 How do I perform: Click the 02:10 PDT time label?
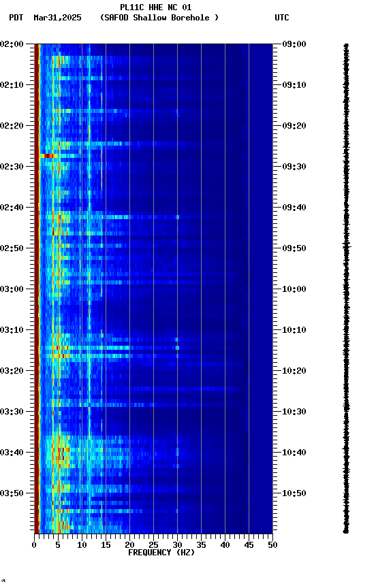[x=12, y=85]
